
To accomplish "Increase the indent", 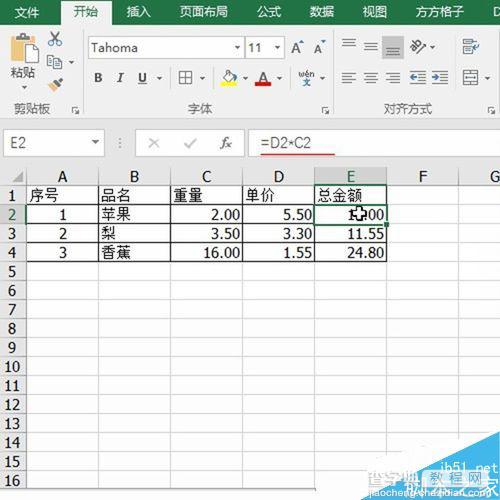I will coord(440,78).
